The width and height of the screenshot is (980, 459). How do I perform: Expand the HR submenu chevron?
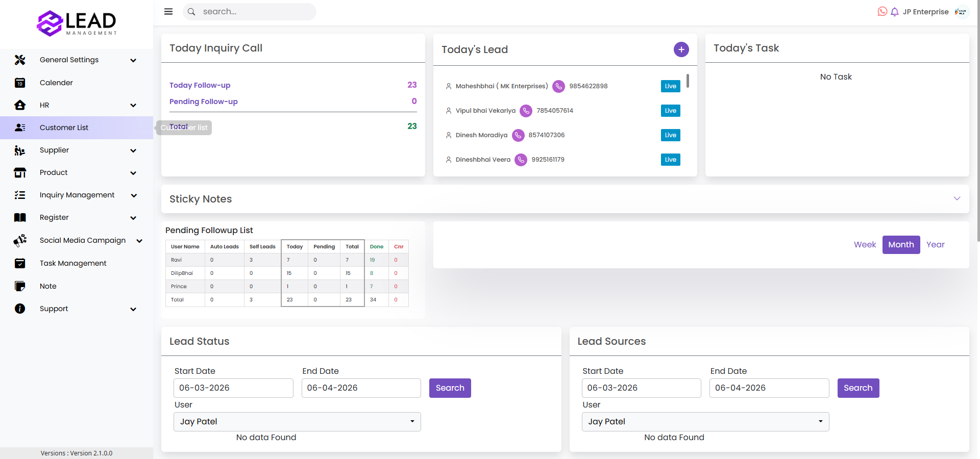(133, 106)
